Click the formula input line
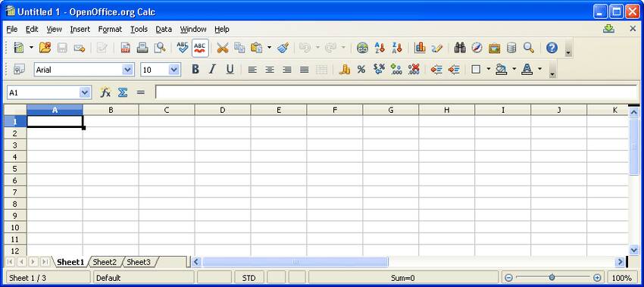The width and height of the screenshot is (644, 287). [x=397, y=92]
